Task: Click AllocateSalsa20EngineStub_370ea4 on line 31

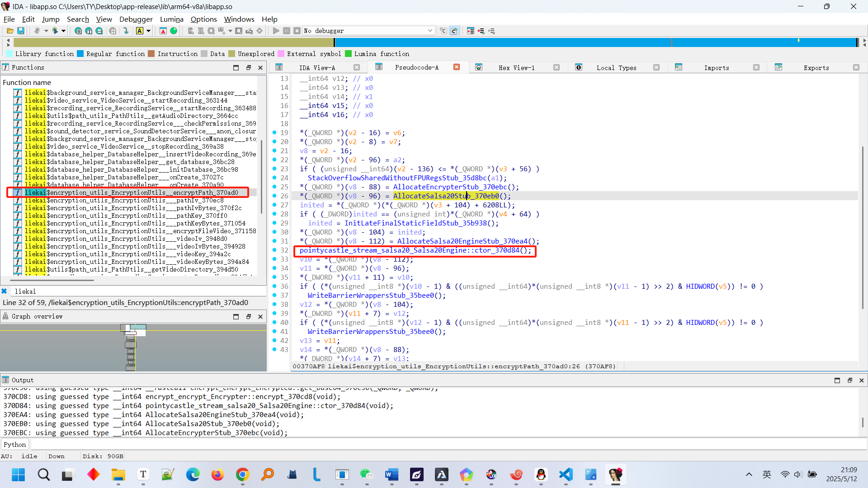Action: (x=462, y=241)
